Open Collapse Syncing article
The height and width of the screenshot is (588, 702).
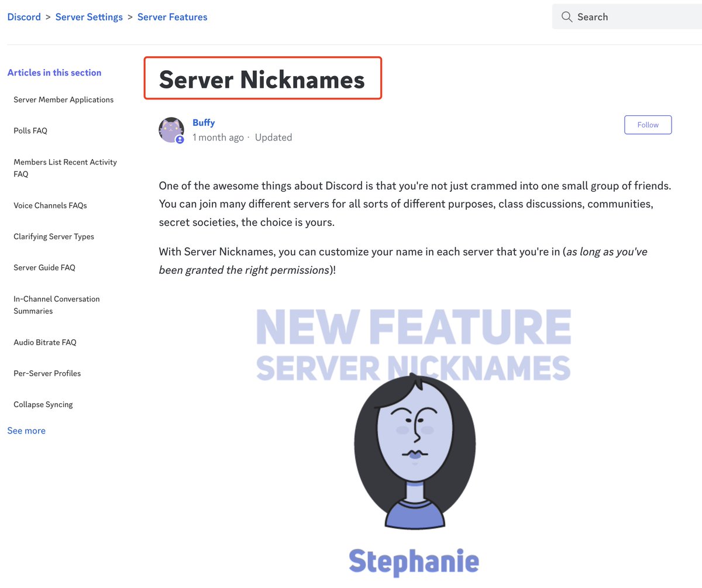tap(43, 404)
